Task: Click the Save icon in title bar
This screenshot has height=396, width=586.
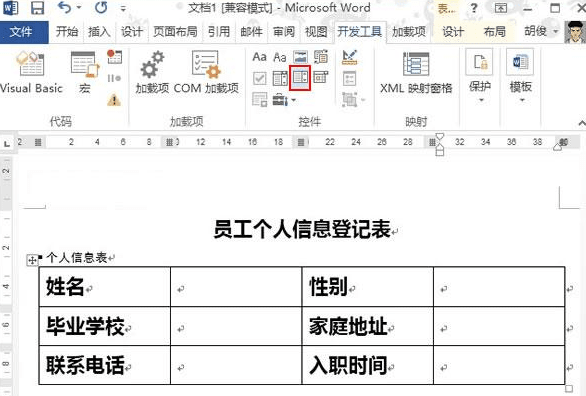Action: pos(37,8)
